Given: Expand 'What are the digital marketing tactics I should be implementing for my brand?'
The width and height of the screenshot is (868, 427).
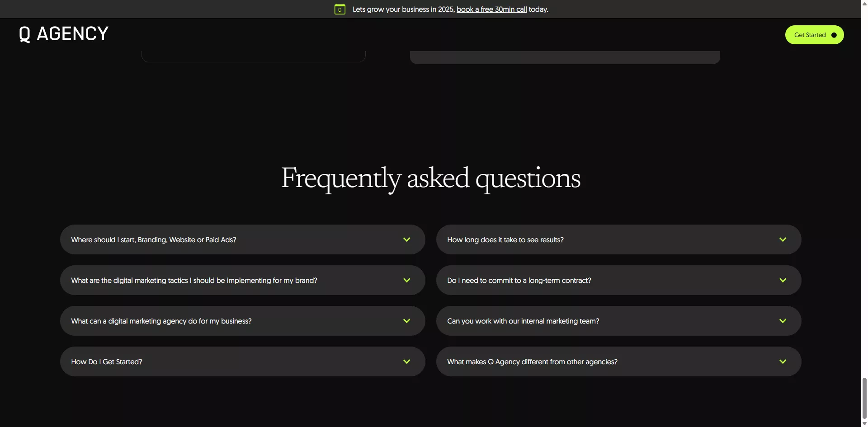Looking at the screenshot, I should pyautogui.click(x=242, y=280).
